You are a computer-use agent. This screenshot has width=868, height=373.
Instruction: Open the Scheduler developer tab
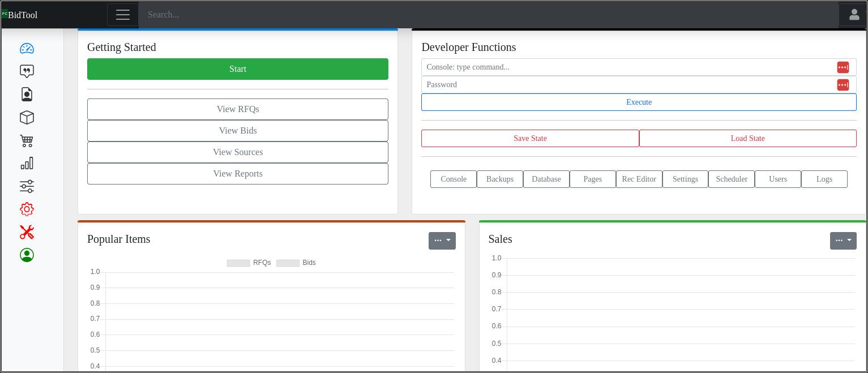(731, 179)
